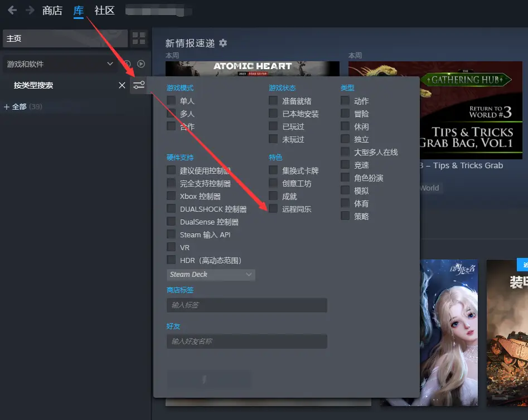Enable 大型多人在线 genre filter
The image size is (528, 420).
(x=345, y=152)
